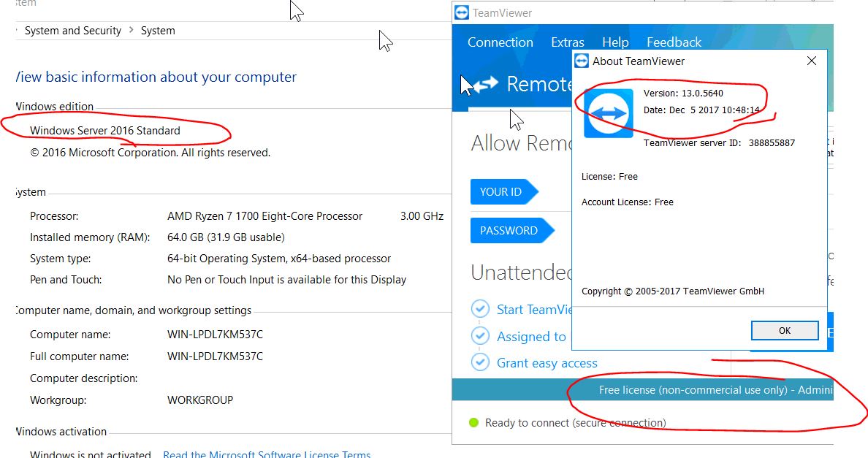
Task: Toggle the Grant easy access checkmark
Action: tap(480, 362)
